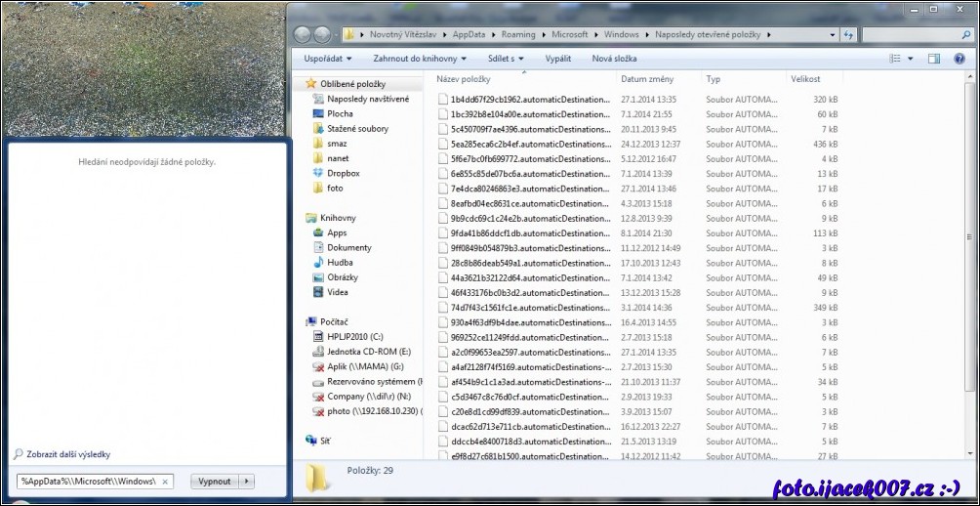The height and width of the screenshot is (506, 980).
Task: Expand shutdown options arrow next to Vypnout
Action: coord(246,482)
